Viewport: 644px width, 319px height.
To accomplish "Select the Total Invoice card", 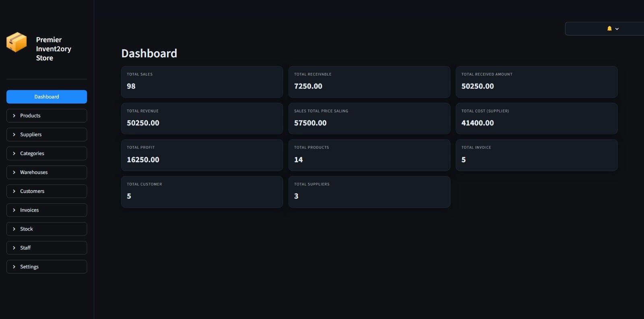I will pos(536,155).
